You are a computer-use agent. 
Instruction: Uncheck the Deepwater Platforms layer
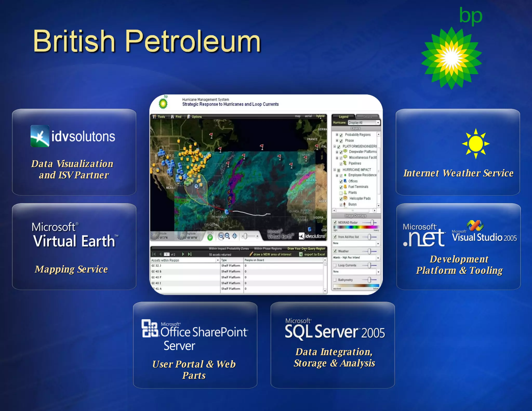[341, 152]
